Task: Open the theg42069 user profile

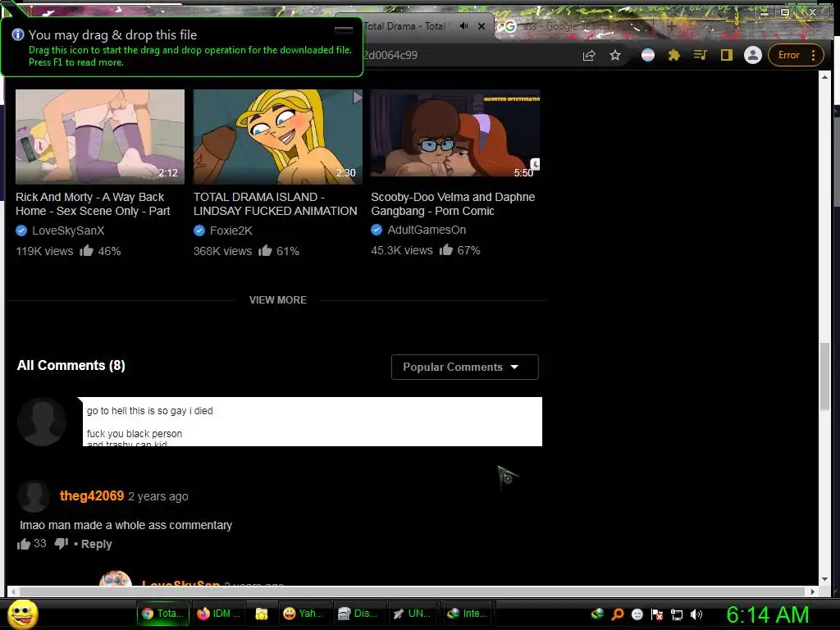Action: coord(92,495)
